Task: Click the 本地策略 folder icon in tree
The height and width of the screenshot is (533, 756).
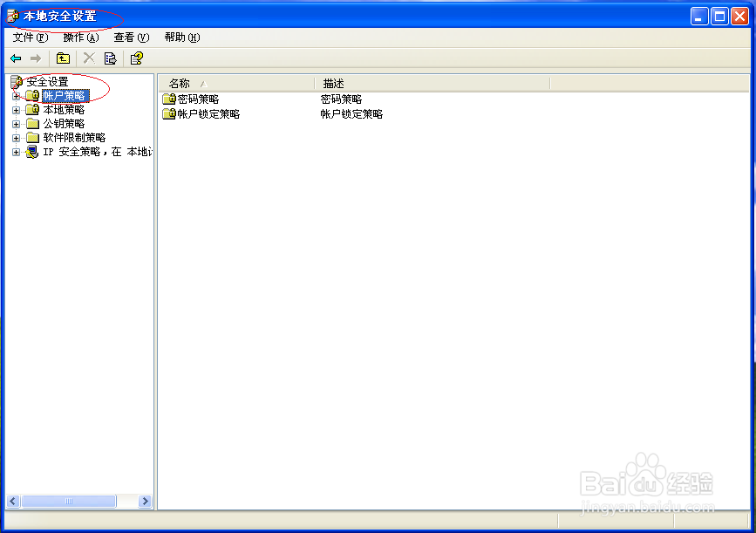Action: tap(32, 110)
